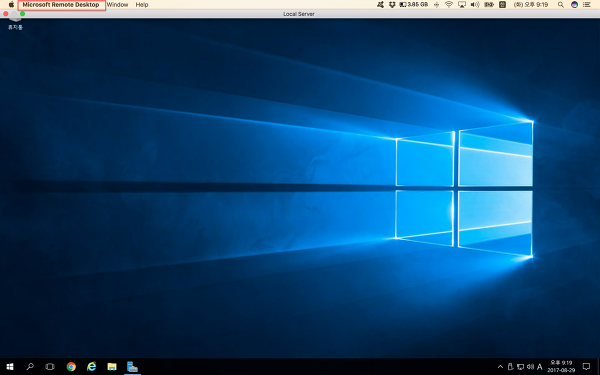Open the macOS volume menu
Screen dimensions: 600x375
pyautogui.click(x=475, y=5)
